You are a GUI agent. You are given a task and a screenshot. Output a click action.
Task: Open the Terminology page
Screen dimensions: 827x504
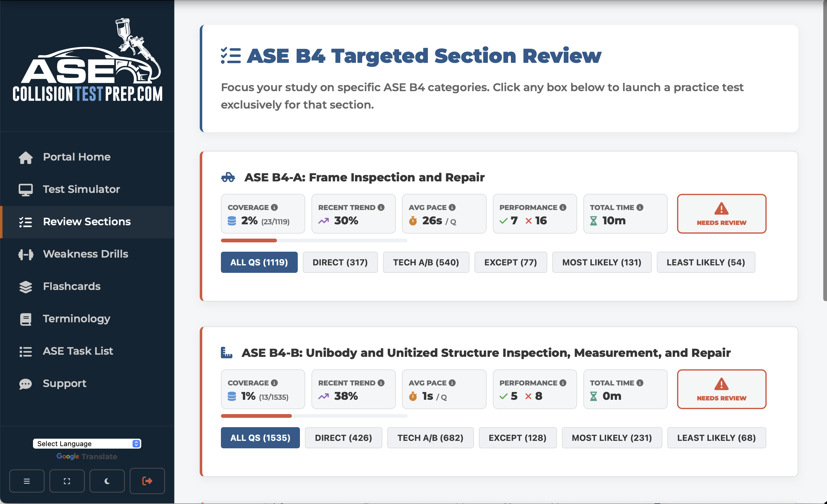click(x=87, y=319)
